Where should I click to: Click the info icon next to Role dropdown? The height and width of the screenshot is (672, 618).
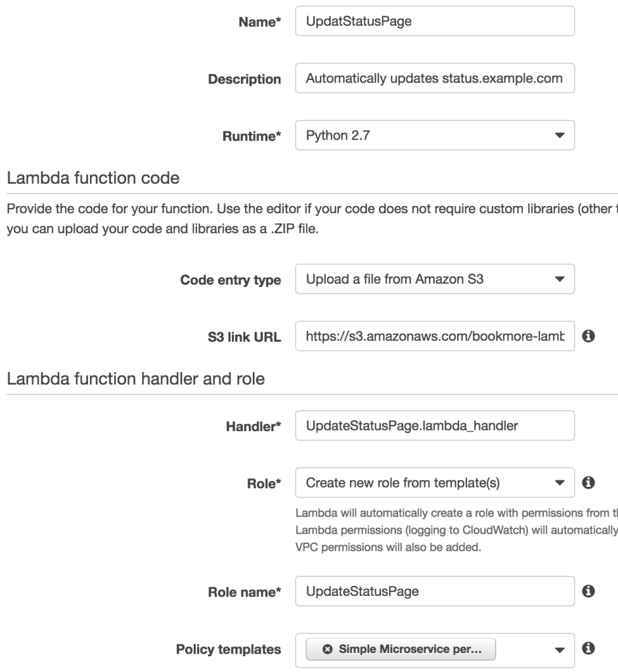point(588,482)
